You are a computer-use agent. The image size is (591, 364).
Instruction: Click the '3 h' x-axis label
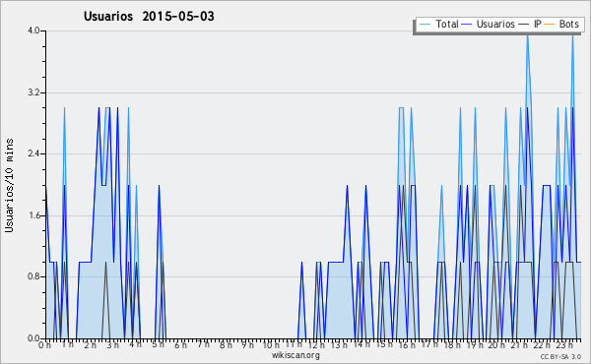coord(112,345)
